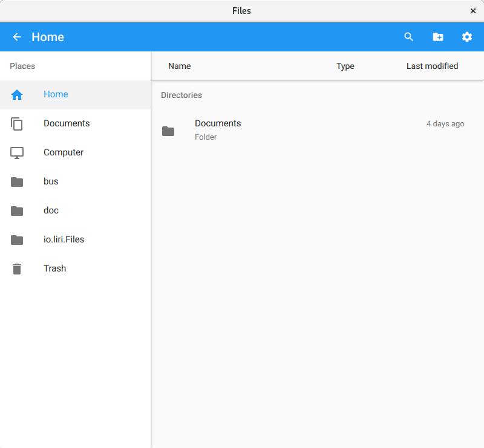This screenshot has height=448, width=484.
Task: Go back using the arrow icon
Action: tap(16, 37)
